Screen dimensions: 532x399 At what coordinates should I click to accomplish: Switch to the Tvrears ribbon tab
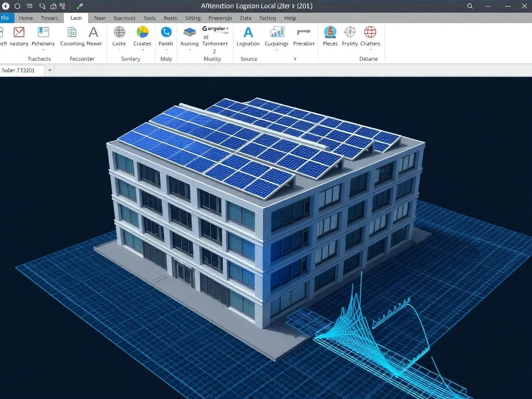pyautogui.click(x=49, y=18)
